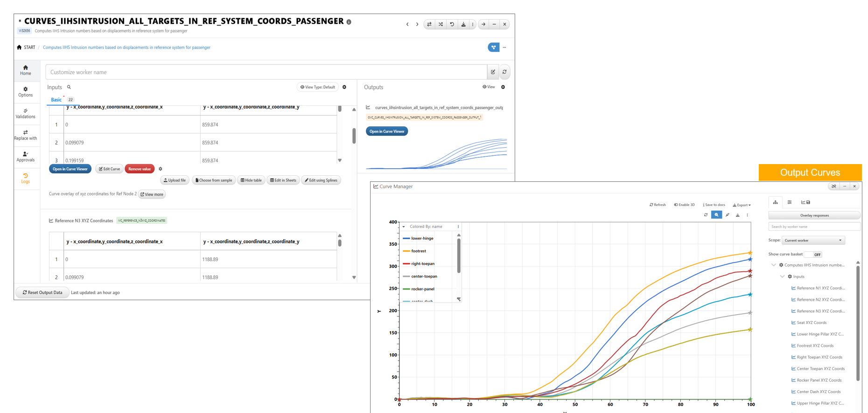Click the unlink icon in Curve Manager title bar
This screenshot has height=413, width=868.
[x=833, y=186]
